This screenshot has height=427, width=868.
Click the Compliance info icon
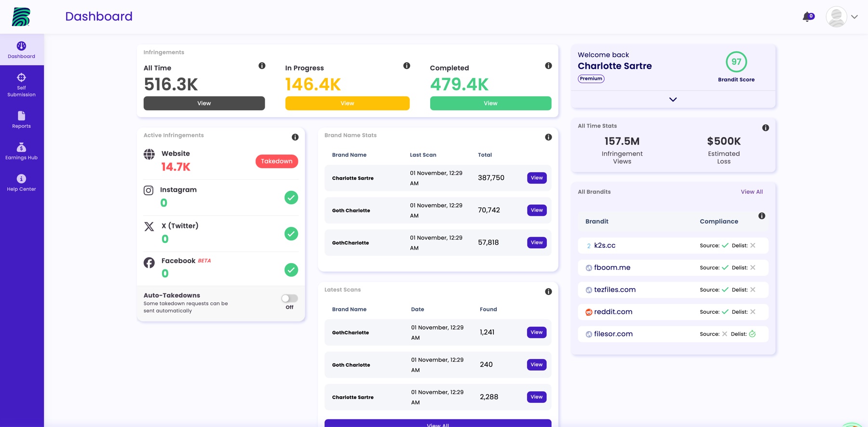(x=762, y=216)
